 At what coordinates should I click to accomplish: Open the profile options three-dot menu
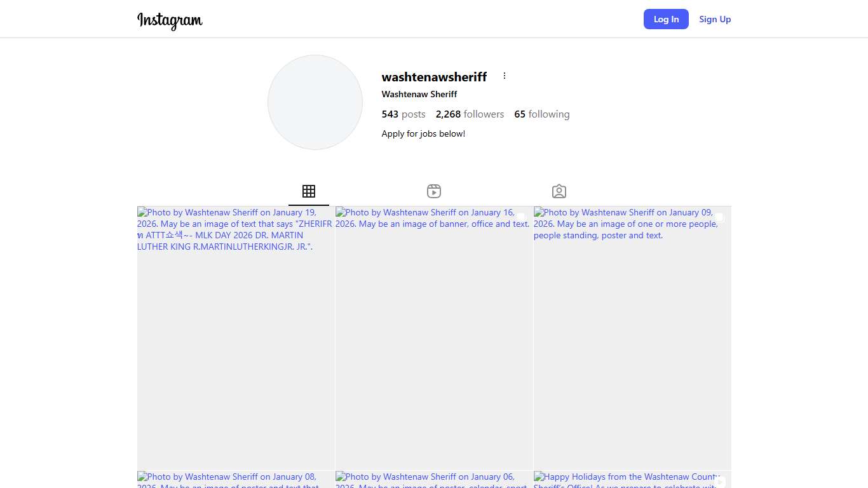[x=505, y=76]
